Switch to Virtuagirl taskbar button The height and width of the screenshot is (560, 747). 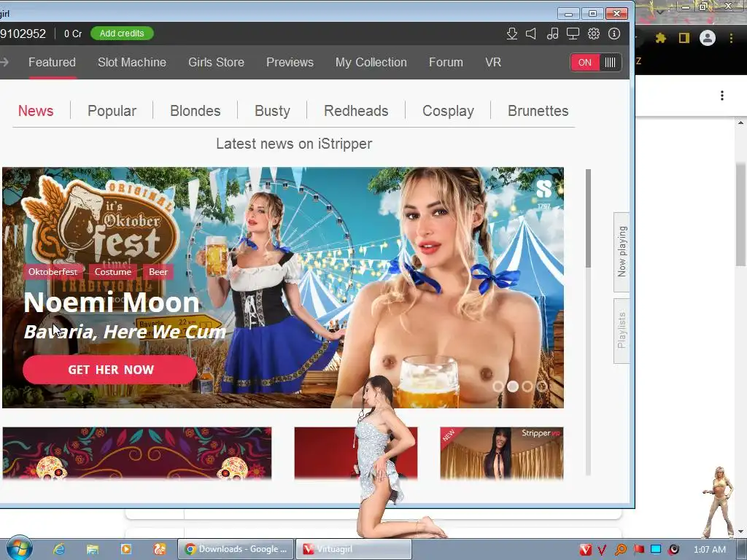tap(354, 550)
